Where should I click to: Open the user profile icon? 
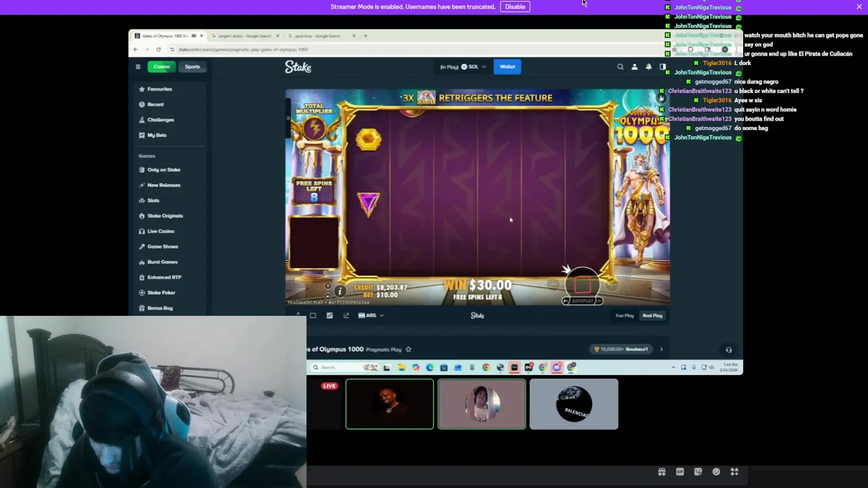point(635,66)
